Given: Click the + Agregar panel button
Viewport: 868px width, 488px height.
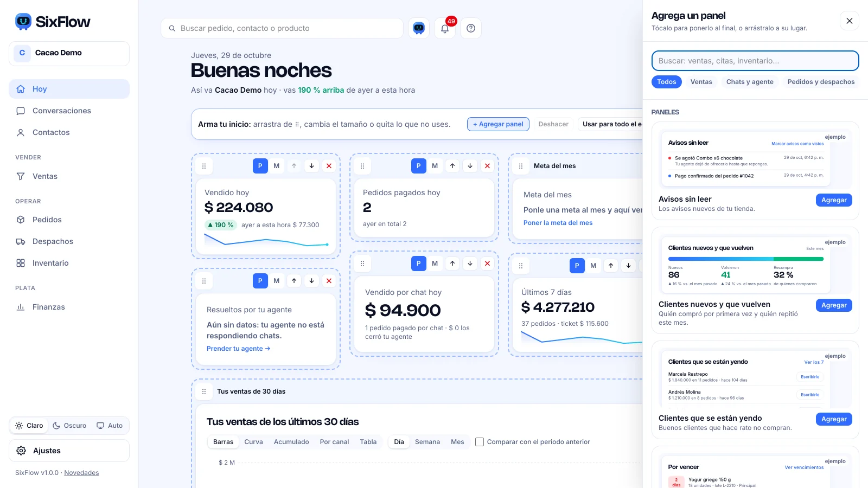Looking at the screenshot, I should [x=498, y=124].
